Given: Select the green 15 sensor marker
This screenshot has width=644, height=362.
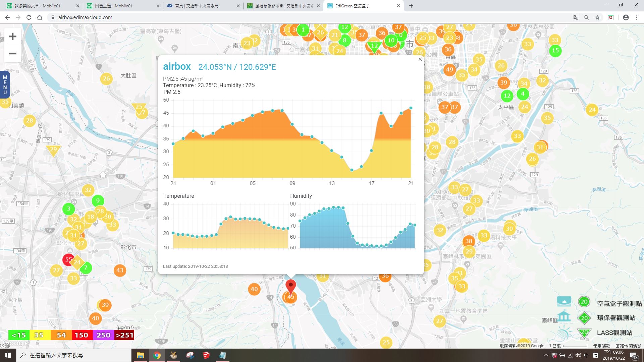Looking at the screenshot, I should pos(555,51).
